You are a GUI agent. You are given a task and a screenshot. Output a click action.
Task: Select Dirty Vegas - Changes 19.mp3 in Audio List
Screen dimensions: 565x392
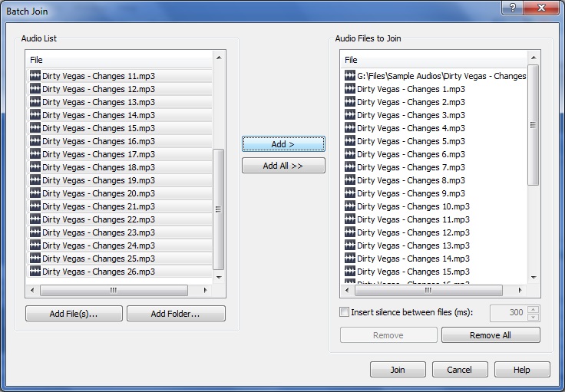coord(119,180)
